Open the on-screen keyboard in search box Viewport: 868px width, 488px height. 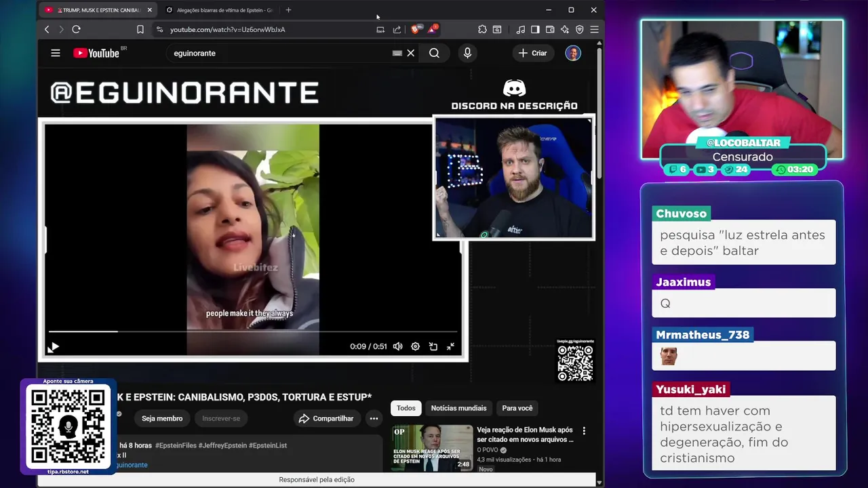coord(397,53)
